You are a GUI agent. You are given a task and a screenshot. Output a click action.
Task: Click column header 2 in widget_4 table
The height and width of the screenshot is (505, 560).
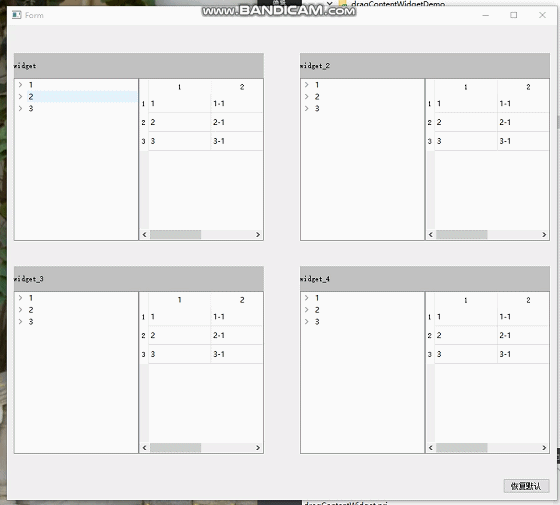click(523, 300)
